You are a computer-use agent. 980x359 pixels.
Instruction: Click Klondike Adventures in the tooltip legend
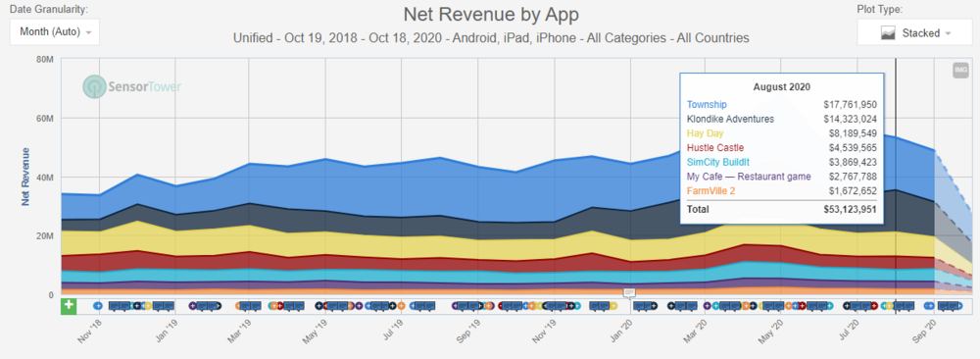coord(731,119)
